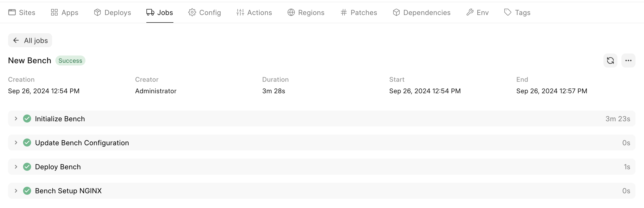Switch to the Deploys tab
The height and width of the screenshot is (208, 644).
click(x=113, y=12)
